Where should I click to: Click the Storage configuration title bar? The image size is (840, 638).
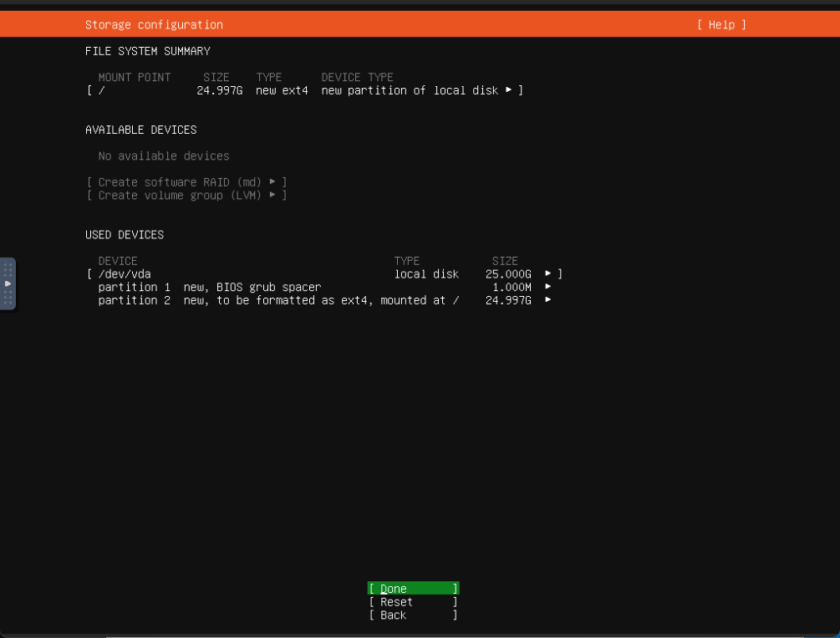154,25
